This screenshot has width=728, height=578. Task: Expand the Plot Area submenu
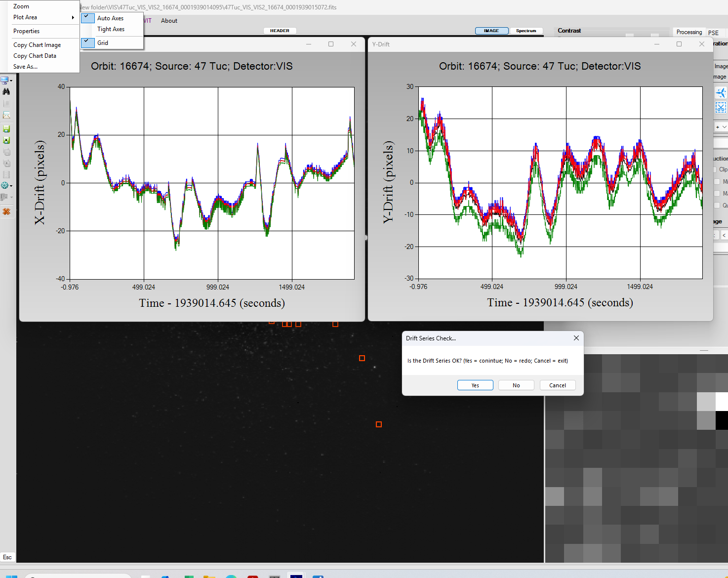tap(43, 17)
